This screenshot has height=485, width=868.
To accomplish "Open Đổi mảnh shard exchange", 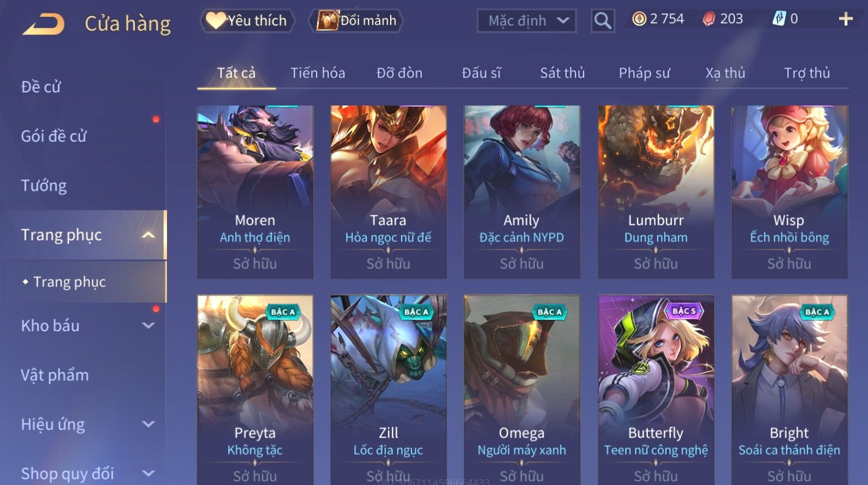I will tap(357, 21).
